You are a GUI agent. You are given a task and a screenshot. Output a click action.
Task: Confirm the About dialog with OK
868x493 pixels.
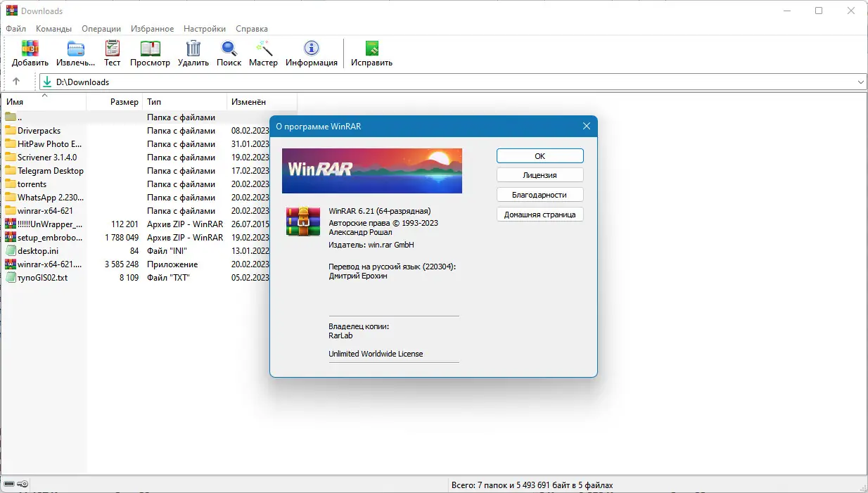click(540, 156)
